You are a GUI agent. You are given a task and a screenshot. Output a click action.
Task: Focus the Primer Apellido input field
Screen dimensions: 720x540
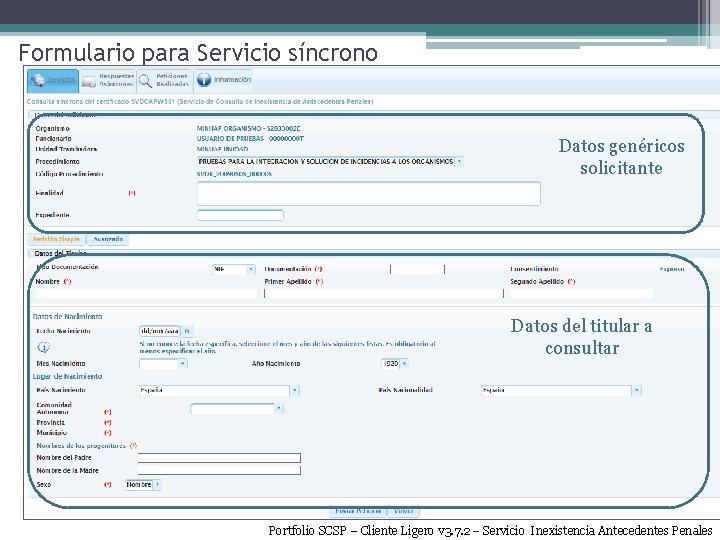click(x=384, y=293)
